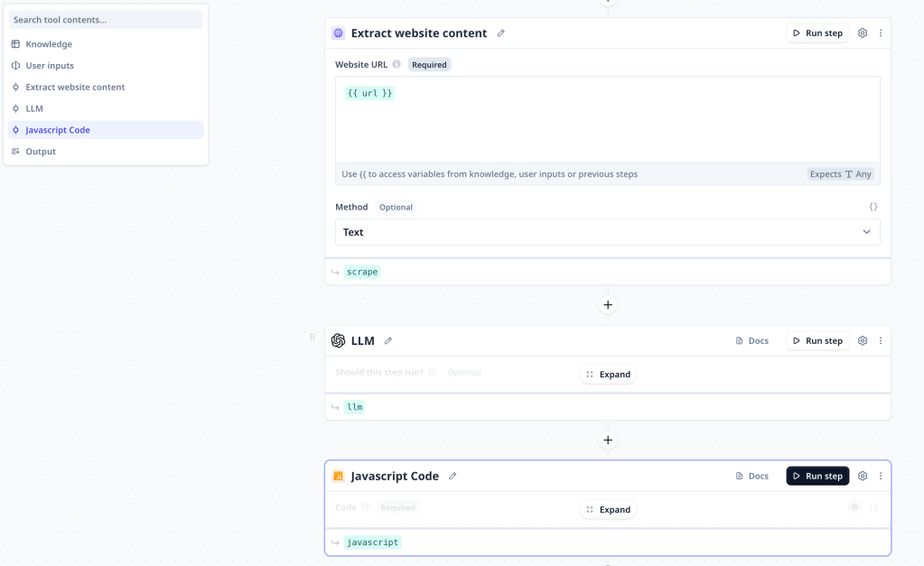Click the Search tool contents field

[106, 20]
